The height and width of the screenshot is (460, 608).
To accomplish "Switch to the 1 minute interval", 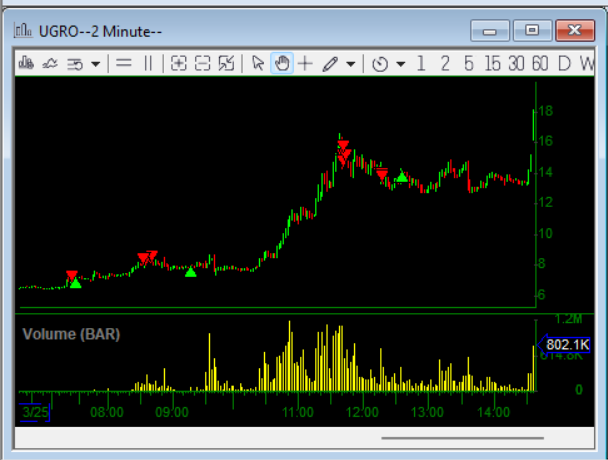I will click(421, 63).
